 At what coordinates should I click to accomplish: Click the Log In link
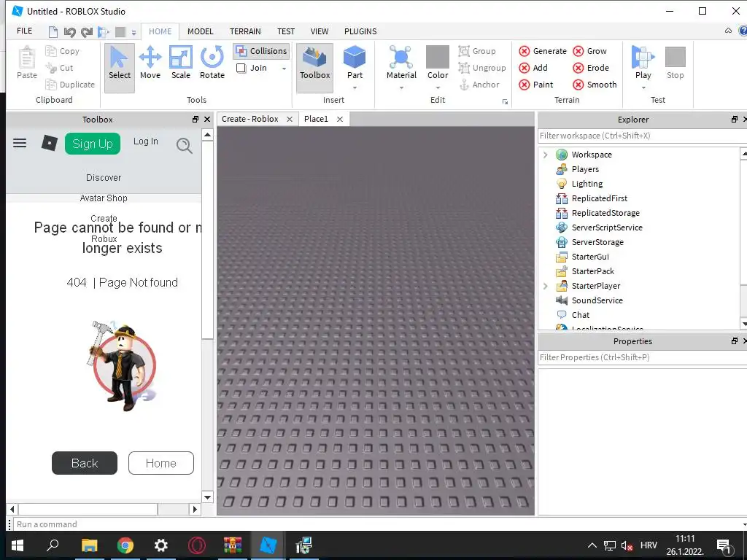tap(145, 141)
